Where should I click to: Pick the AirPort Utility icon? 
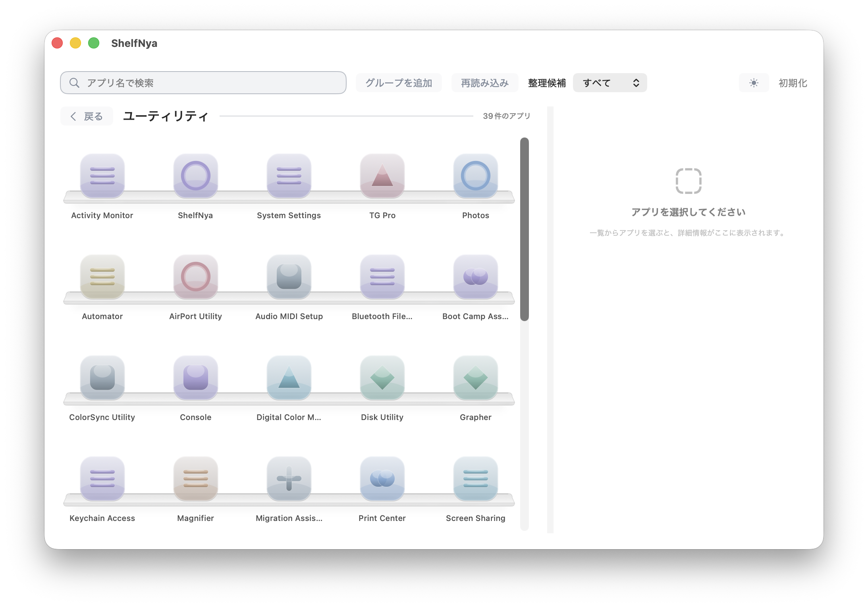click(x=195, y=277)
